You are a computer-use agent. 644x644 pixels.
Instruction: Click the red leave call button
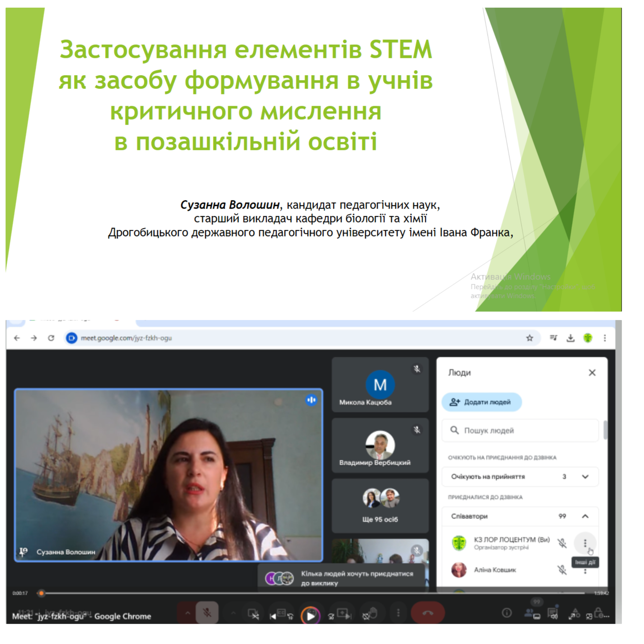point(428,613)
